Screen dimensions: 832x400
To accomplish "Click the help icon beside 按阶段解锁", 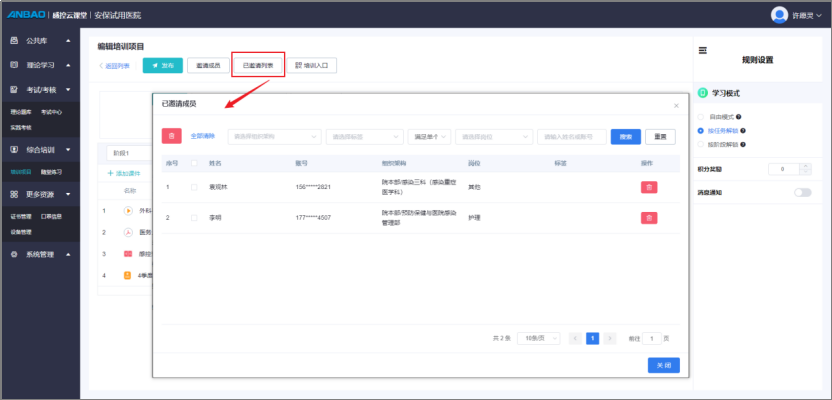I will [743, 144].
